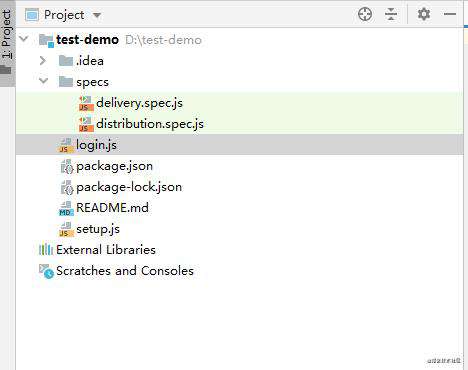
Task: Collapse the specs folder chevron
Action: tap(43, 81)
